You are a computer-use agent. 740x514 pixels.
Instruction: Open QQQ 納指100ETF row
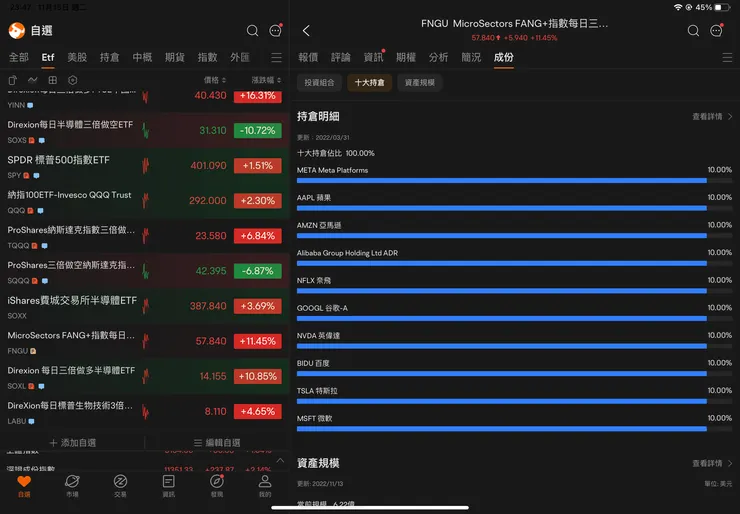coord(144,201)
